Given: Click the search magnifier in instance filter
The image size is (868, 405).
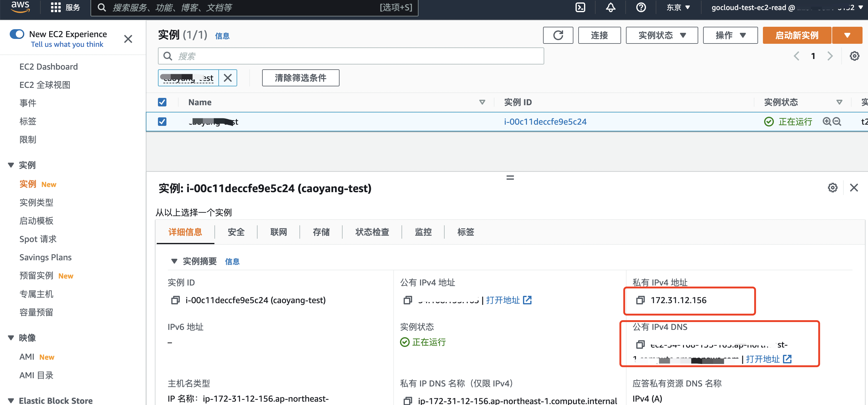Looking at the screenshot, I should (x=167, y=56).
